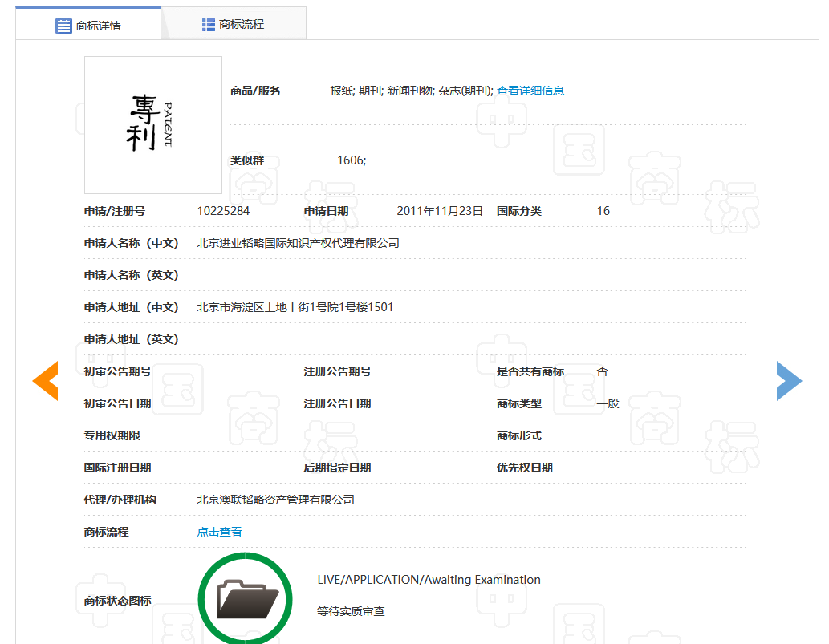Viewport: 829px width, 644px height.
Task: Click the 初审公告日期 label
Action: pos(117,404)
